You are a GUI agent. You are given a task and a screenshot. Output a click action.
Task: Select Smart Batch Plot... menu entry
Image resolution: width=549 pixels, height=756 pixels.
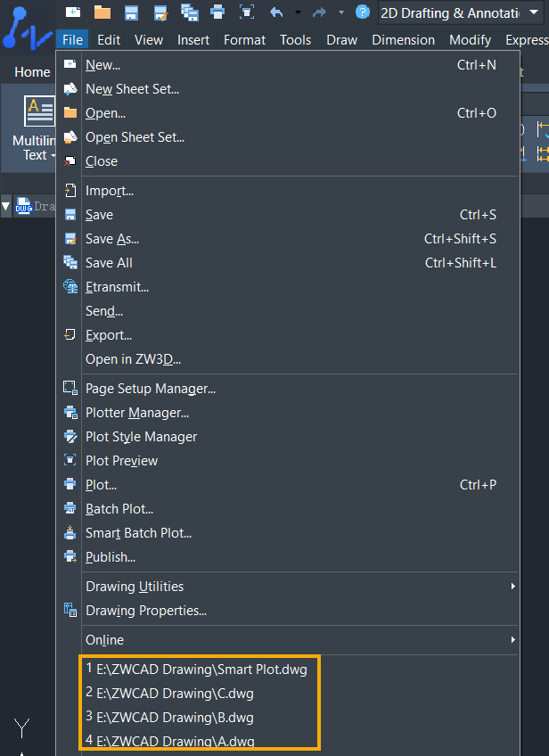(x=288, y=533)
